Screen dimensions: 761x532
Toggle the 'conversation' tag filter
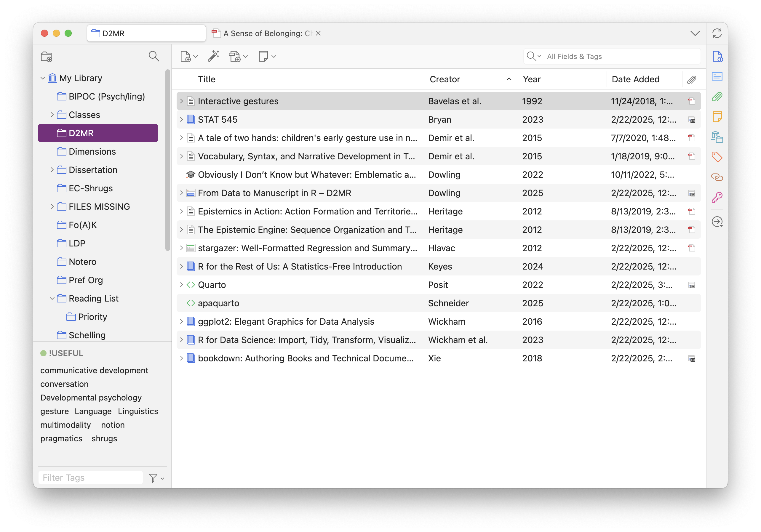64,384
